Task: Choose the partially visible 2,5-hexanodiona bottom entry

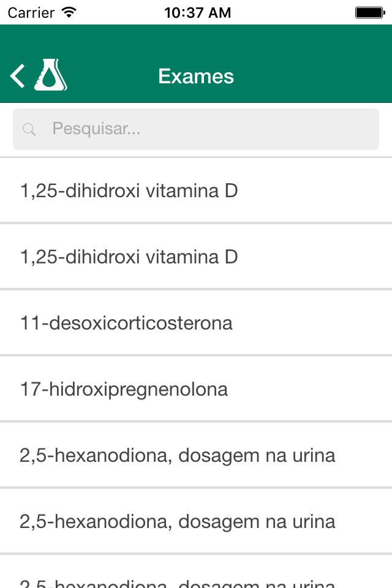Action: 196,571
